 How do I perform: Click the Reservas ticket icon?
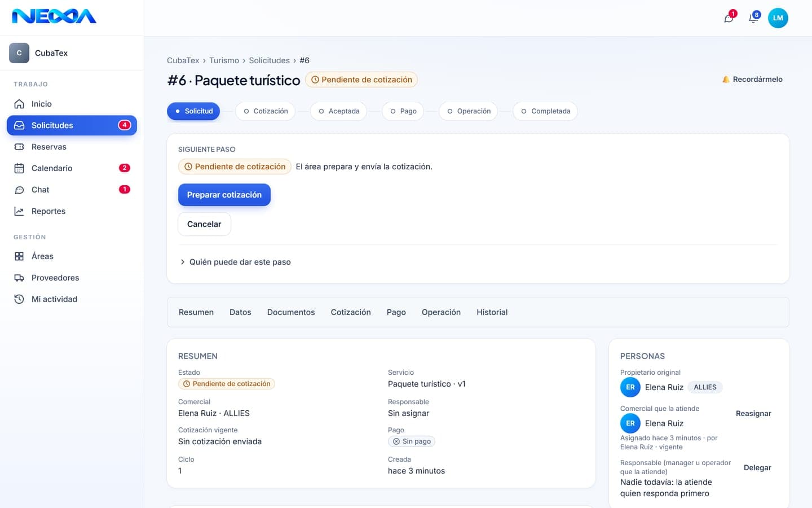point(19,147)
